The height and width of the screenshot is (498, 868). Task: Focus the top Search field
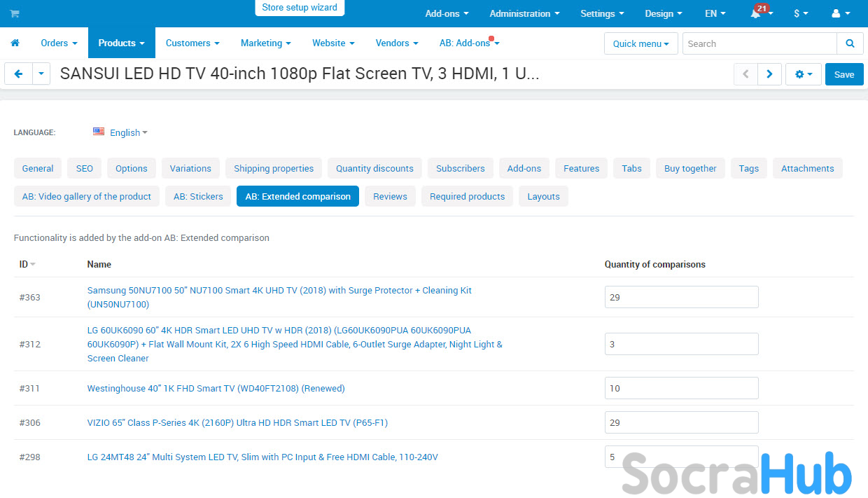759,43
